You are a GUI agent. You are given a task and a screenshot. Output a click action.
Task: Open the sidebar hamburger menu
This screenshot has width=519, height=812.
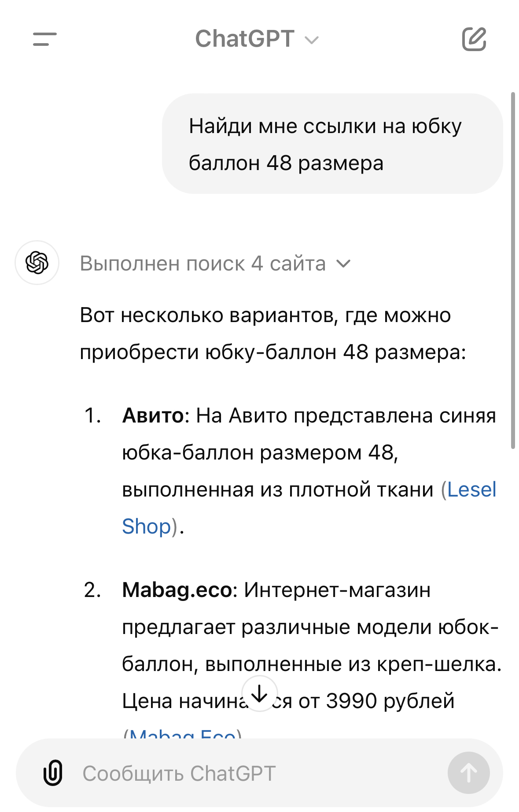pyautogui.click(x=45, y=39)
